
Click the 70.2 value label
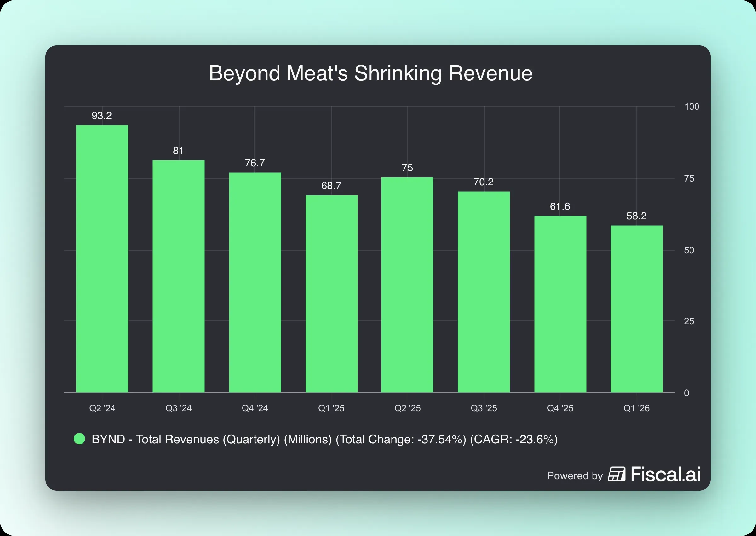(x=484, y=182)
